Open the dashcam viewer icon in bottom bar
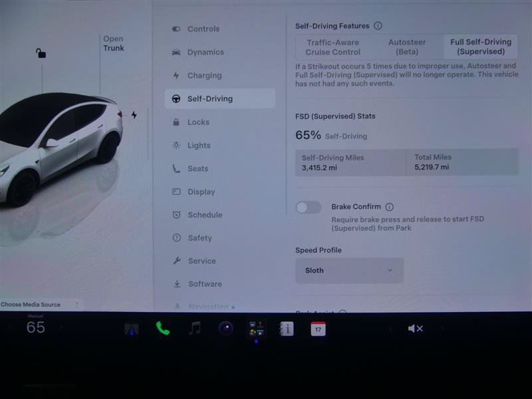This screenshot has height=399, width=532. pyautogui.click(x=131, y=329)
